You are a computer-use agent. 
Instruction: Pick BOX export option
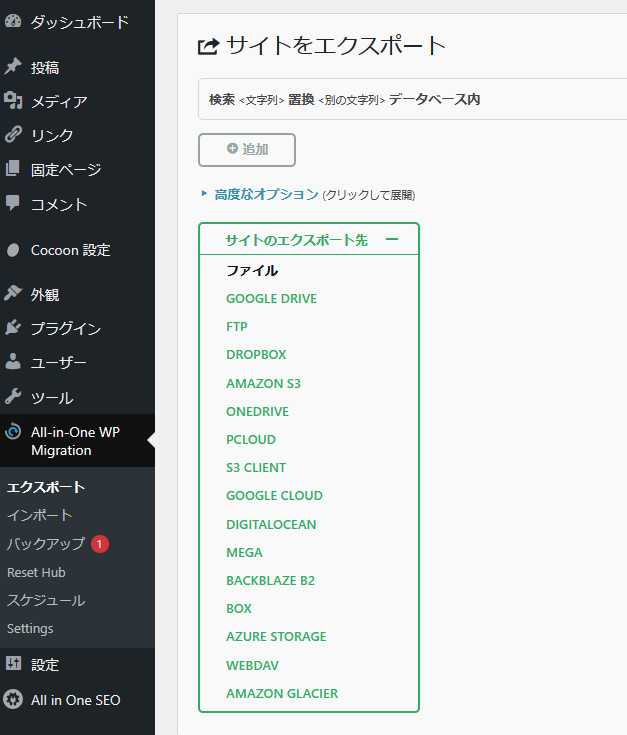239,609
